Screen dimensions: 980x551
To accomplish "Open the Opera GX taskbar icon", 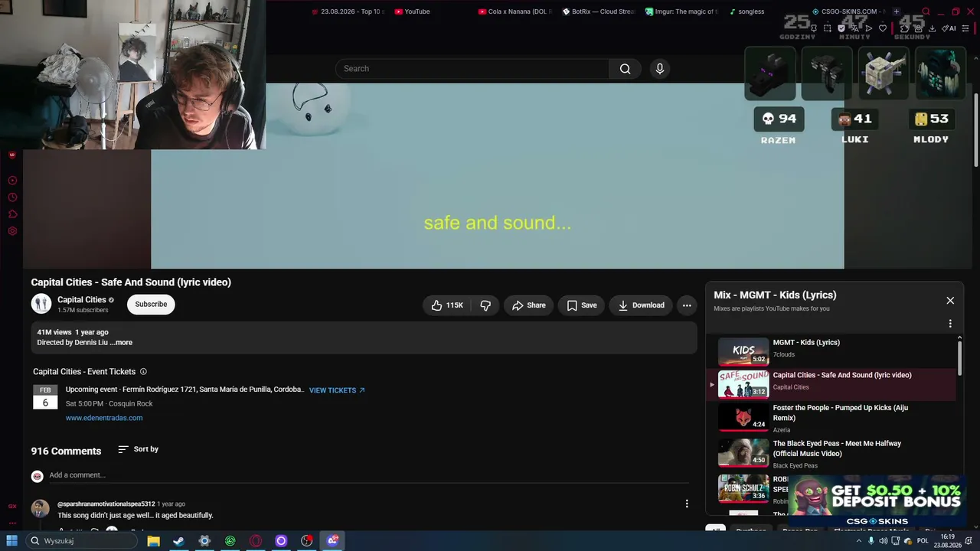I will point(256,541).
